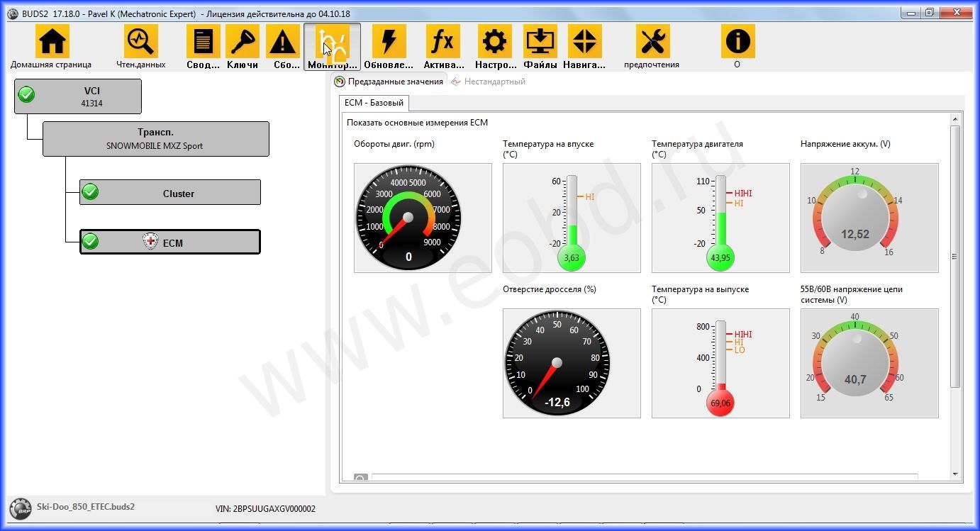
Task: Click the green check on Cluster node
Action: pyautogui.click(x=90, y=191)
